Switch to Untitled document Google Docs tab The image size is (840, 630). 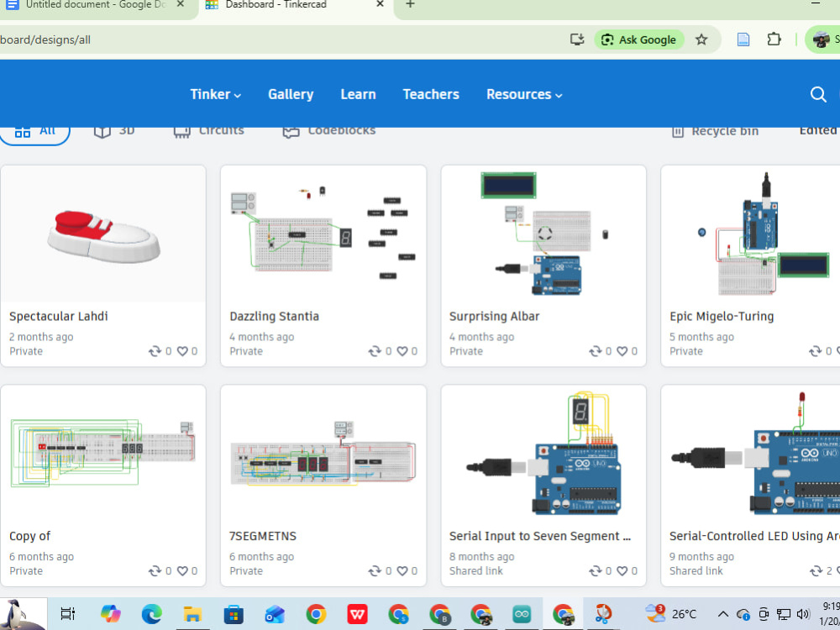(x=97, y=5)
